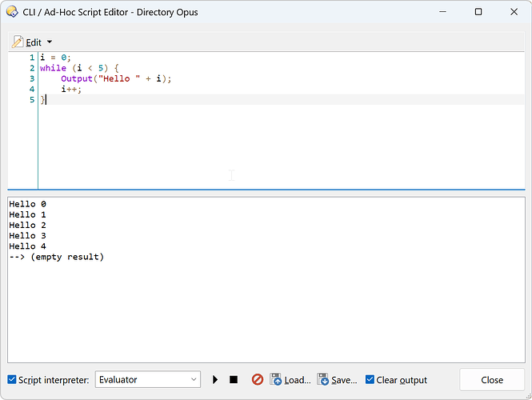Run the script with the play icon

tap(215, 380)
